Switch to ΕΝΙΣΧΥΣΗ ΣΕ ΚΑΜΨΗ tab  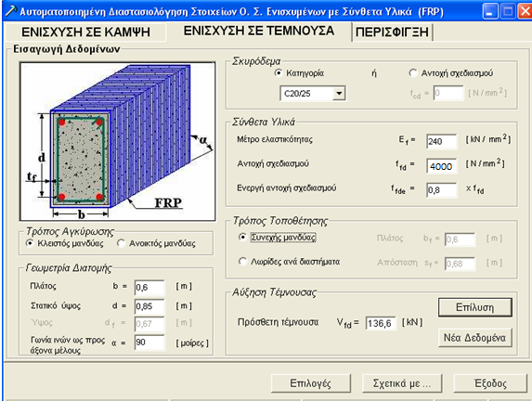(85, 32)
